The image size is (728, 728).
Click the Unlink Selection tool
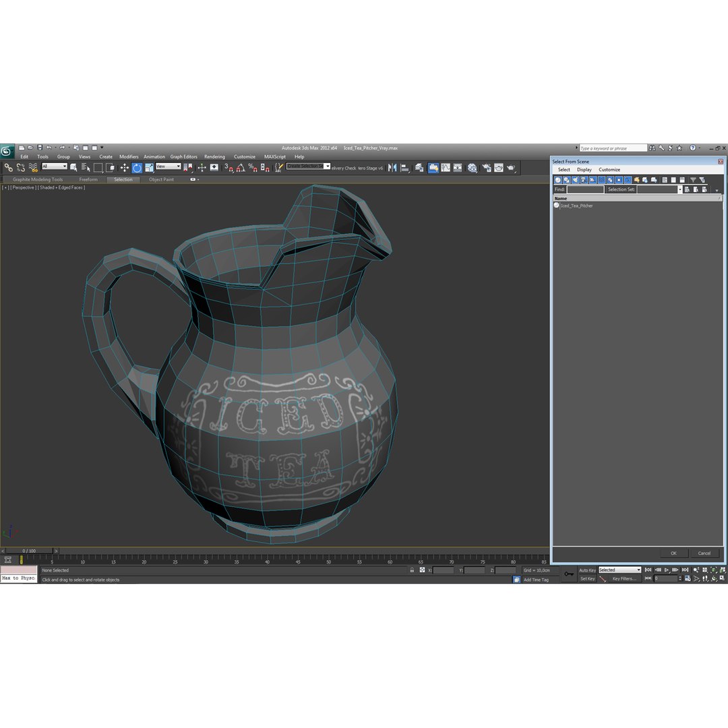pyautogui.click(x=20, y=168)
